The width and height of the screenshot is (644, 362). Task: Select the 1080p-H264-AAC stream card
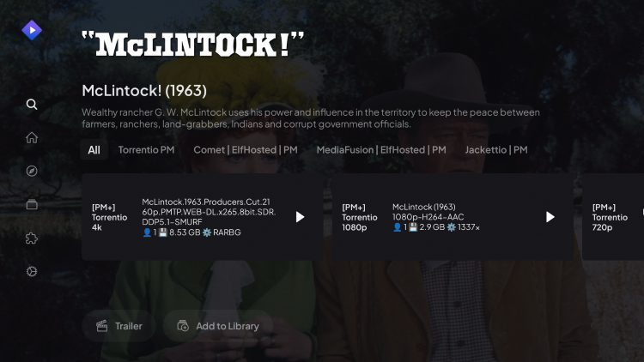(453, 217)
